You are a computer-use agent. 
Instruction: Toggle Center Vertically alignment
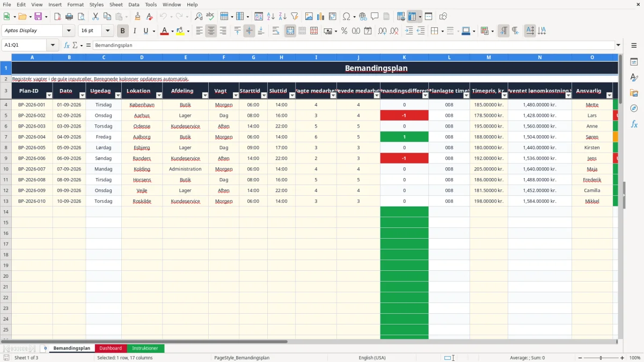click(x=249, y=31)
